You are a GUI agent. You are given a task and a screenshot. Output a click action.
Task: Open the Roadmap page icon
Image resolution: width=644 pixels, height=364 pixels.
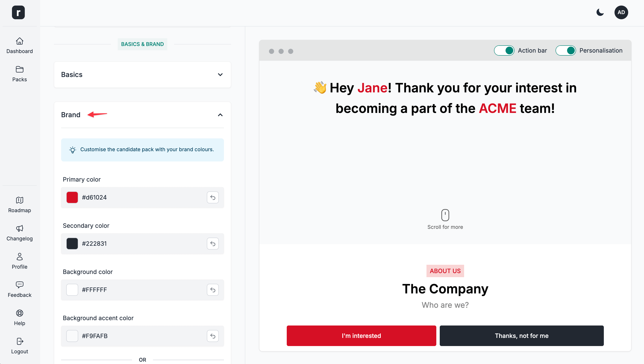19,200
